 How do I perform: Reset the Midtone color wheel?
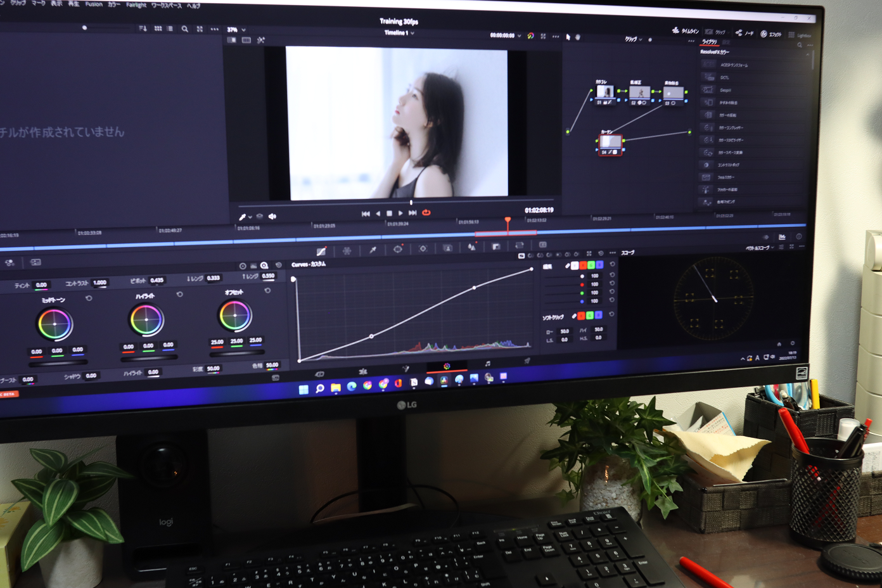[x=89, y=298]
